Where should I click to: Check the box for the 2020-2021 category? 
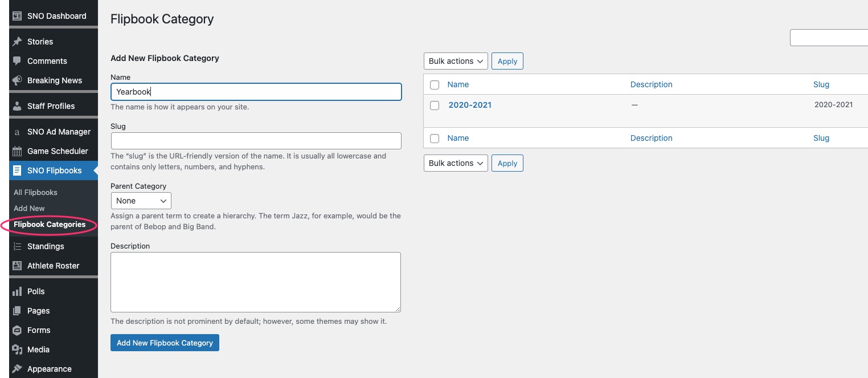[x=435, y=105]
